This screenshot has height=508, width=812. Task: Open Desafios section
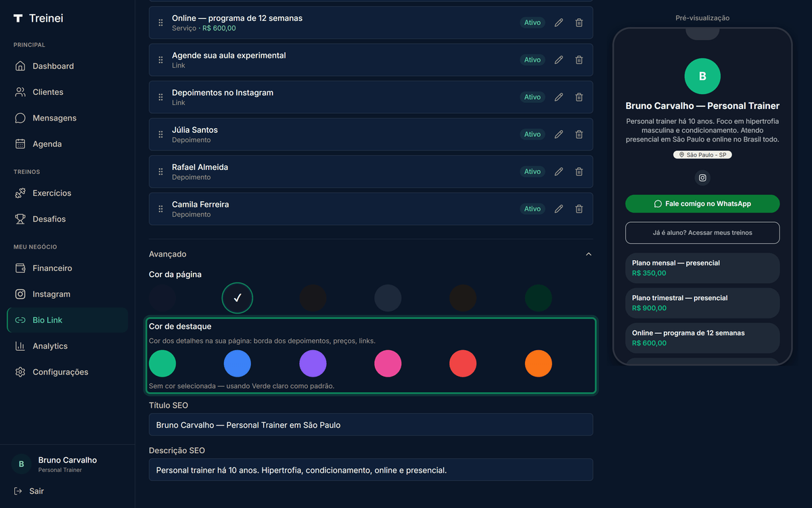click(67, 219)
